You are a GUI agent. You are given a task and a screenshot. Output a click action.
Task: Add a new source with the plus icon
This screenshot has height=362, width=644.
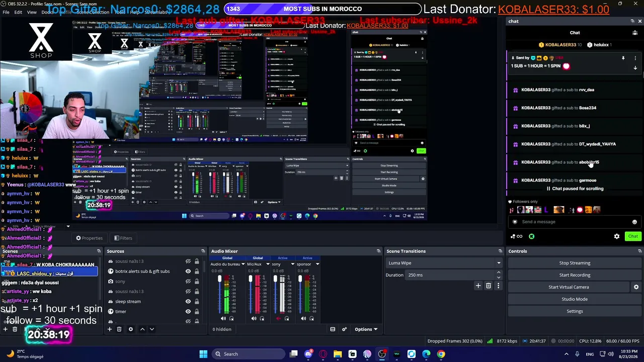click(109, 329)
